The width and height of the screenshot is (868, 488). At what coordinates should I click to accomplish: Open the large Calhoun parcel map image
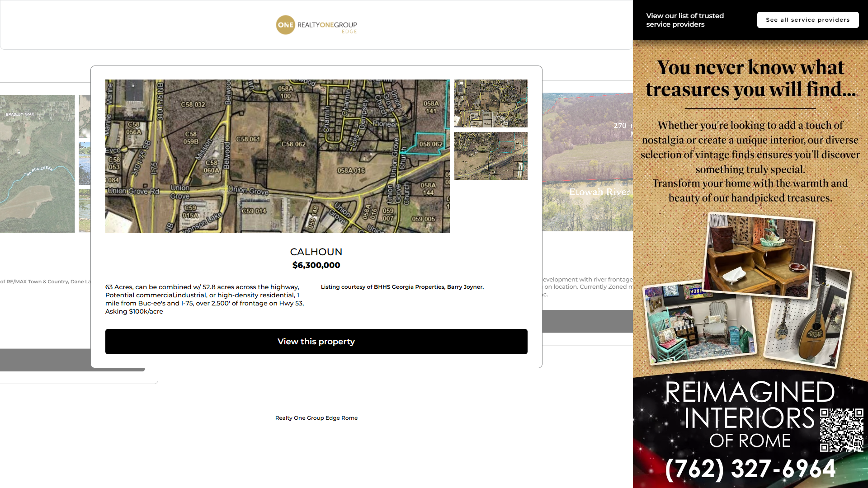pyautogui.click(x=277, y=156)
